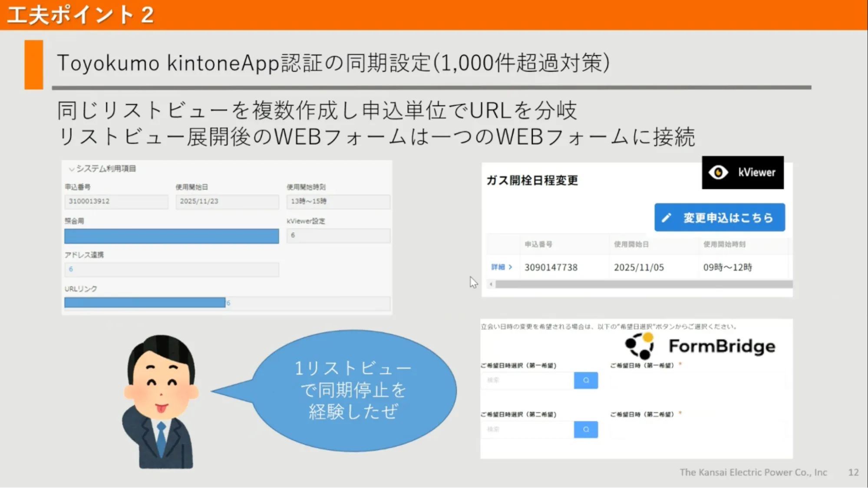Click the first-choice ご希望日時選択 search field
The image size is (868, 488).
pos(527,380)
